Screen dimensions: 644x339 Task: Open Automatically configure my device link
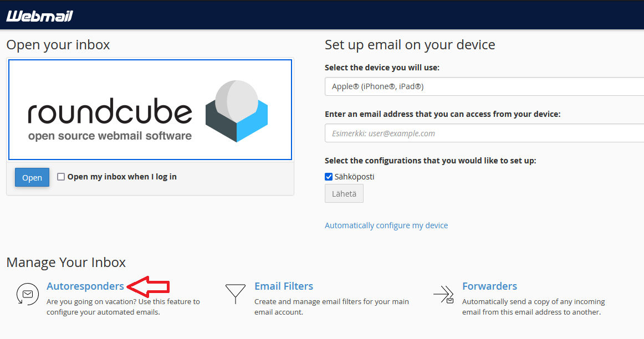click(386, 225)
